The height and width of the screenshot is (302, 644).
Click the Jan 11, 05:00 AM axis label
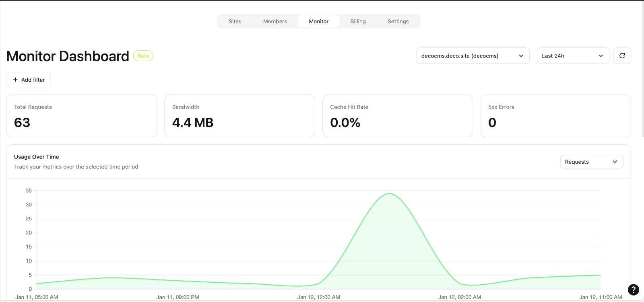(37, 297)
